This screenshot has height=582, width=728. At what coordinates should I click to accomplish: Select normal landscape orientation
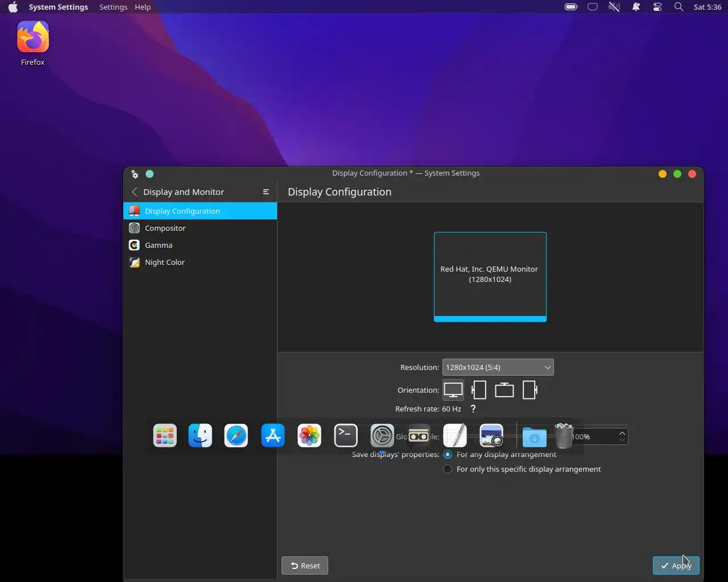point(453,390)
